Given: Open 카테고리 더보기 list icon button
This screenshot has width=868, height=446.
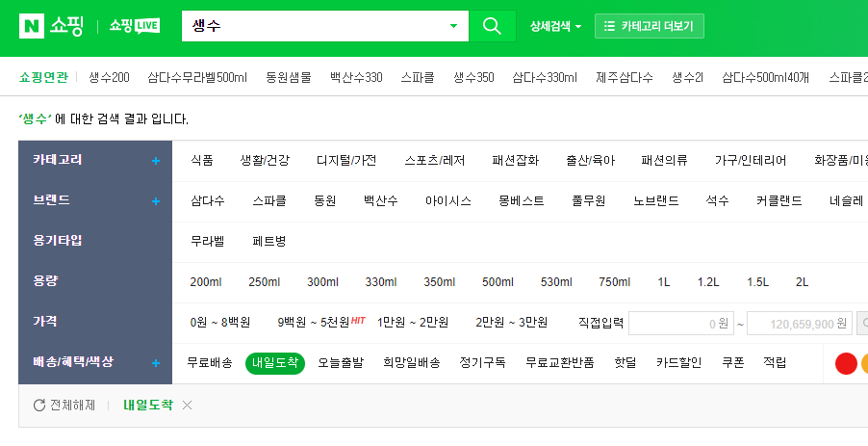Looking at the screenshot, I should 649,26.
